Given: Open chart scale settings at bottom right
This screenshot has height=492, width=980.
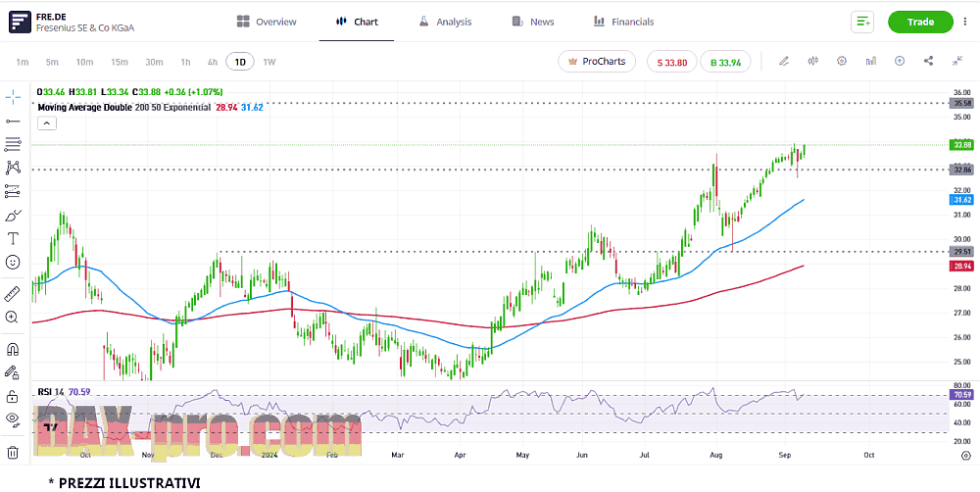Looking at the screenshot, I should point(966,455).
